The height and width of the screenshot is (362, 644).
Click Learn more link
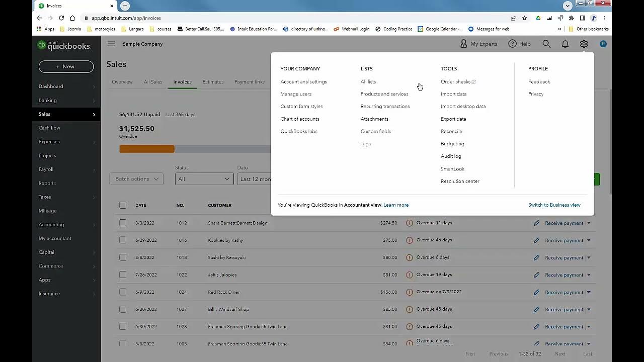point(396,205)
